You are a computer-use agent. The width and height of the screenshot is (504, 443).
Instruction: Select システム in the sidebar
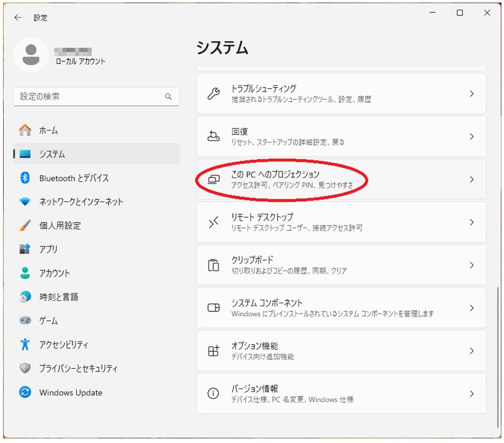tap(96, 154)
